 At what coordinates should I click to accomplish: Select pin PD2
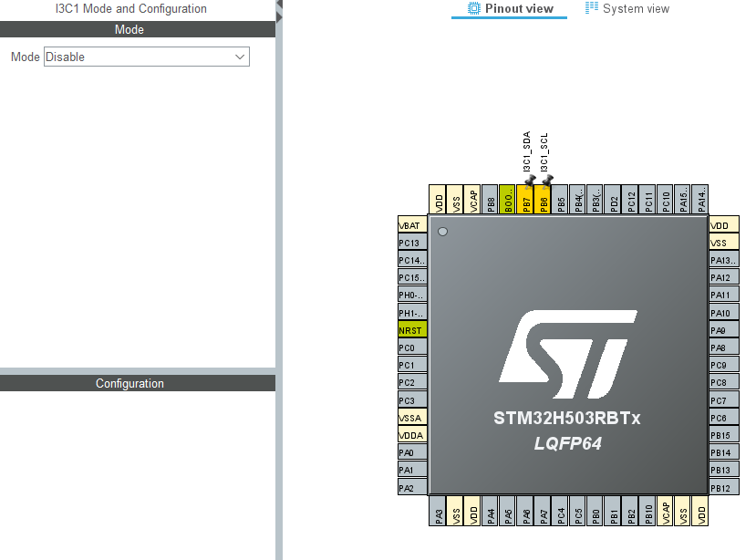(613, 199)
